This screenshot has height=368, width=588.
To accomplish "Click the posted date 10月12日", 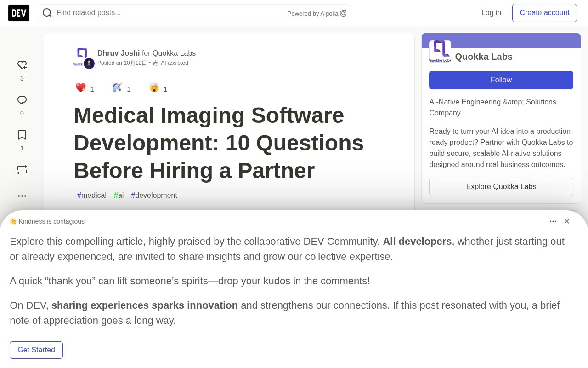I will point(135,63).
